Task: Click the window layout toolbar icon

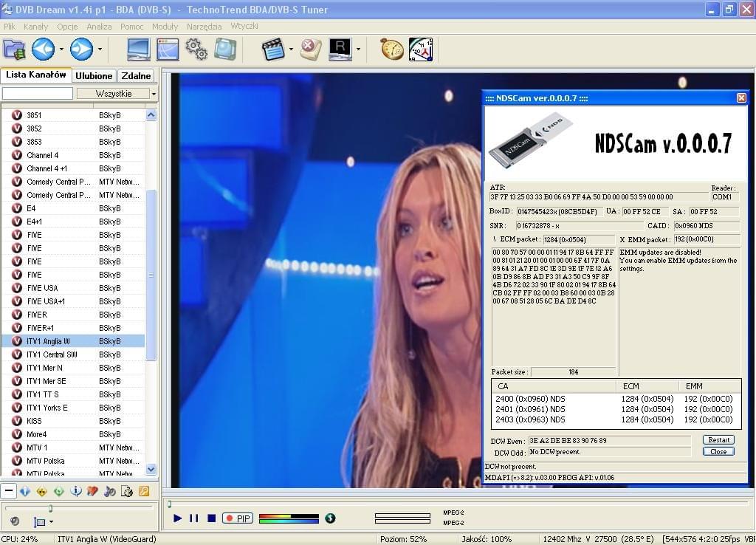Action: click(x=168, y=49)
